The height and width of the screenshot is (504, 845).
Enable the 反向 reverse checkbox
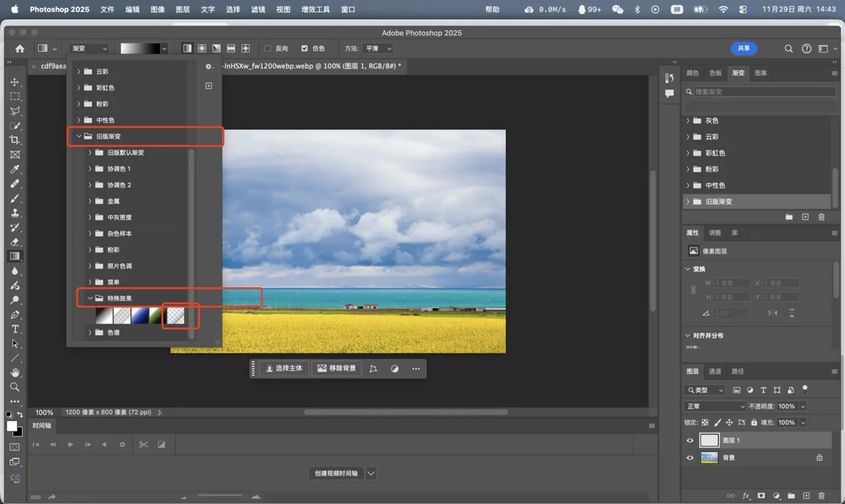coord(268,49)
